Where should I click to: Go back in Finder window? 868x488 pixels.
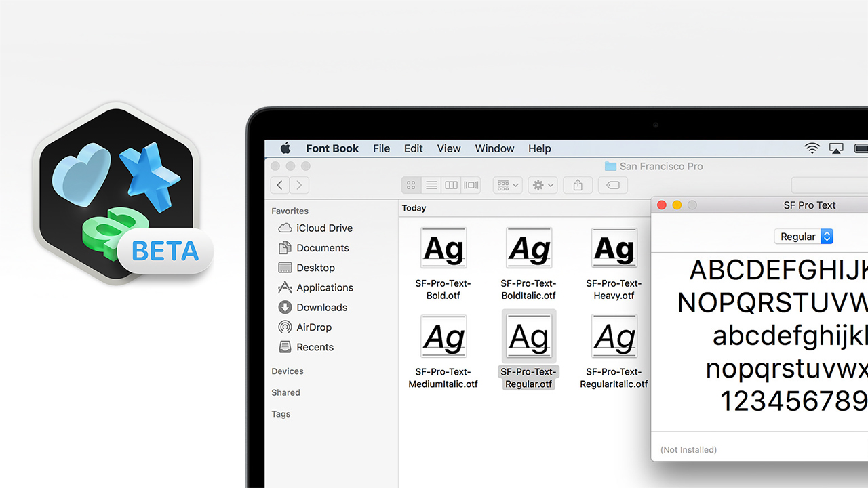(x=280, y=185)
